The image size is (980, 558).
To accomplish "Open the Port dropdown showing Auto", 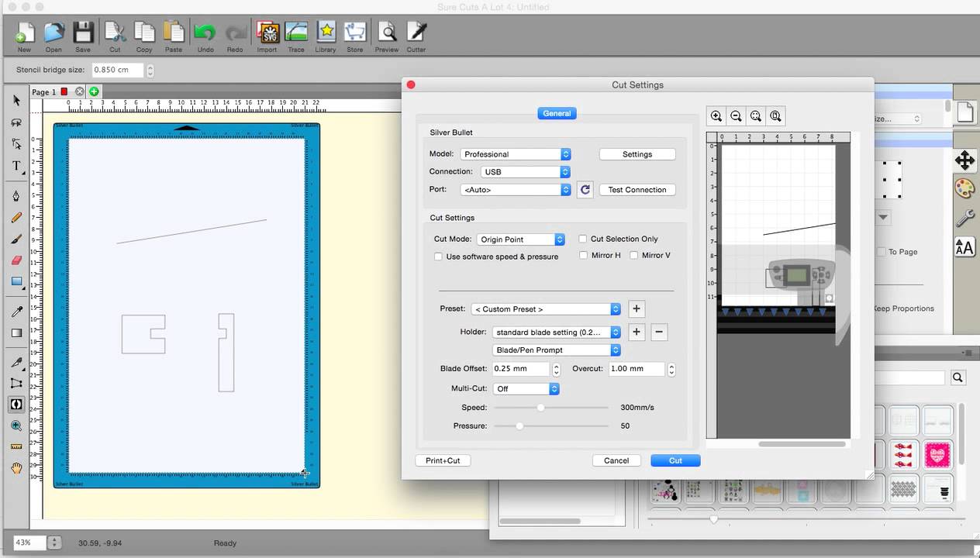I will (x=516, y=189).
